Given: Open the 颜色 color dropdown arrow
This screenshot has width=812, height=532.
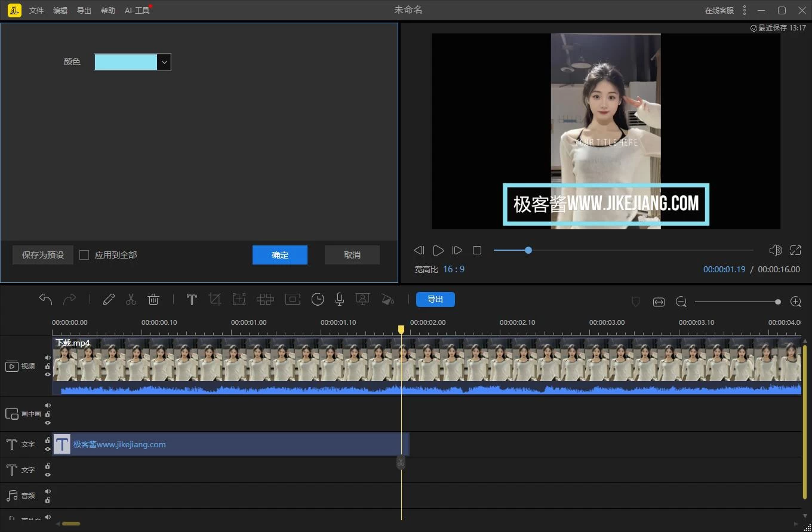Looking at the screenshot, I should (164, 62).
